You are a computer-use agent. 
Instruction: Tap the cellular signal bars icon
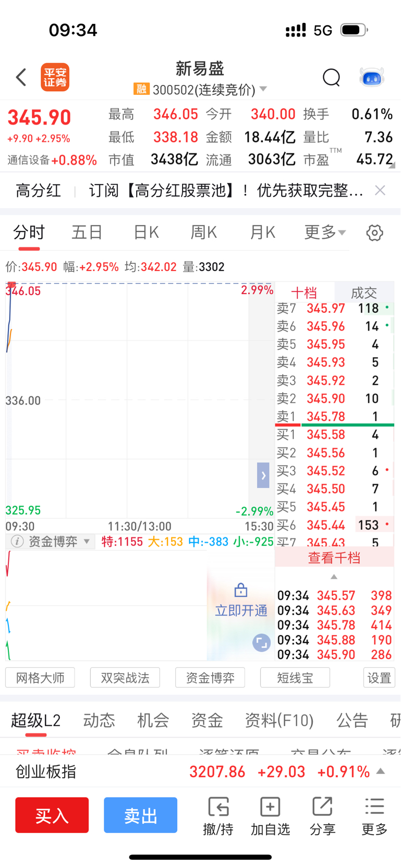point(296,30)
